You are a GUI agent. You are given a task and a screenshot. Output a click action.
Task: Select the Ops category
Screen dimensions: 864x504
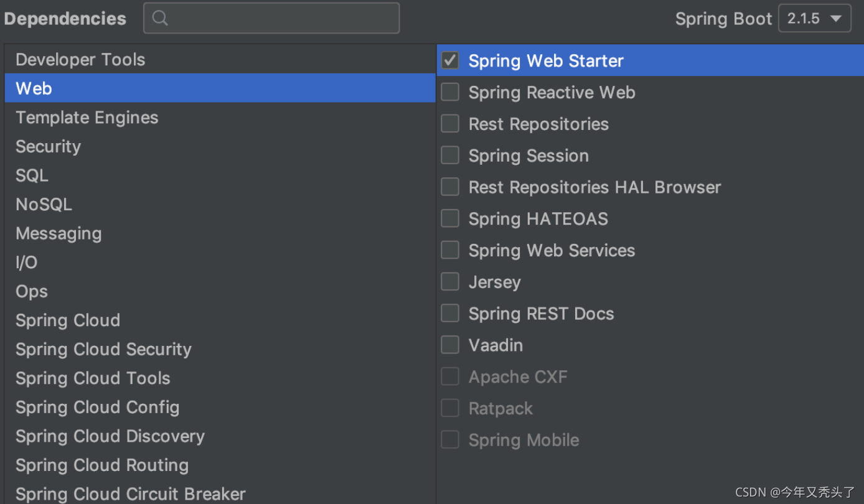[31, 291]
